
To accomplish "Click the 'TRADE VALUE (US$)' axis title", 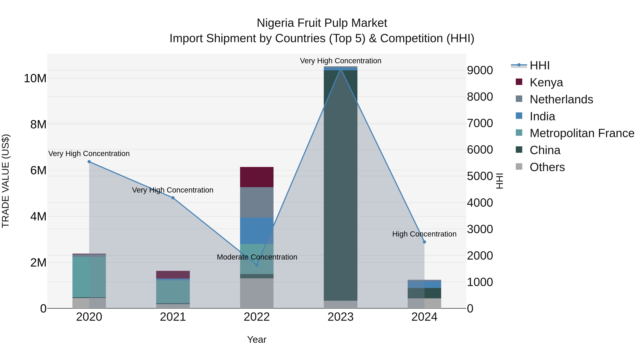I will tap(6, 181).
